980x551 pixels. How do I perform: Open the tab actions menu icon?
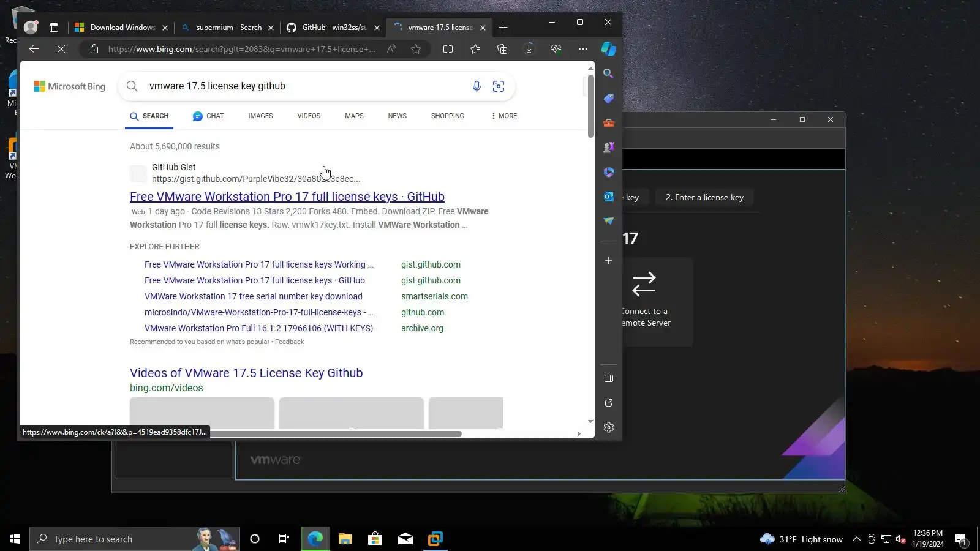(54, 28)
